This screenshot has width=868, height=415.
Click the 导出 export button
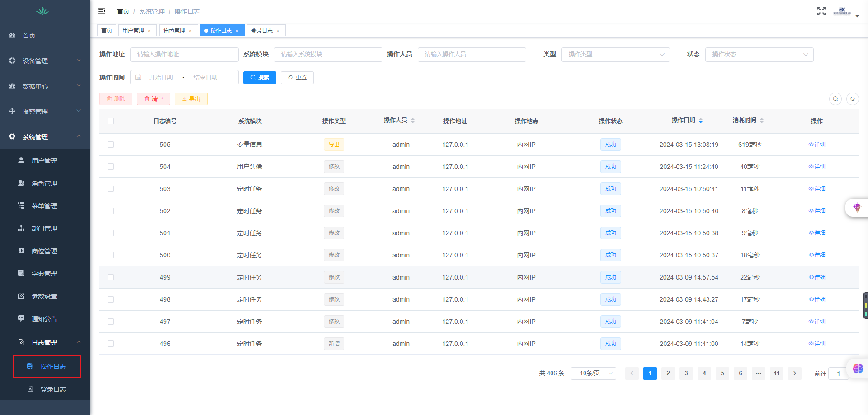click(x=191, y=99)
